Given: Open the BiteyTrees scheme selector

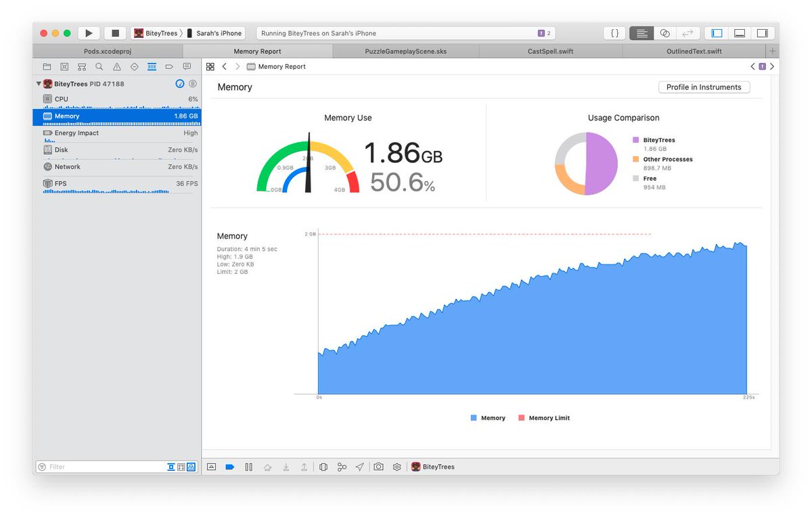Looking at the screenshot, I should pyautogui.click(x=156, y=33).
